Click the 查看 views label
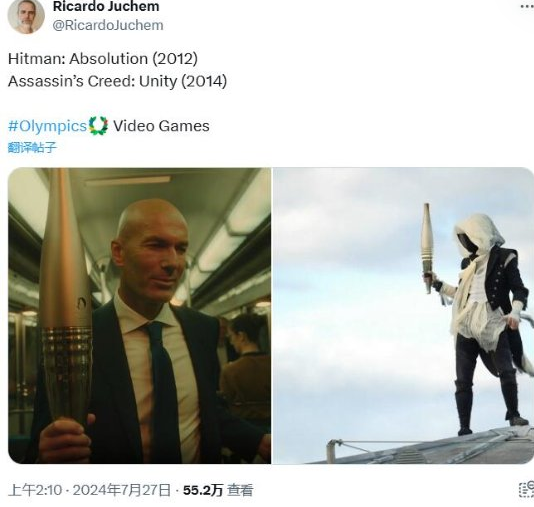The width and height of the screenshot is (534, 507). coord(240,490)
